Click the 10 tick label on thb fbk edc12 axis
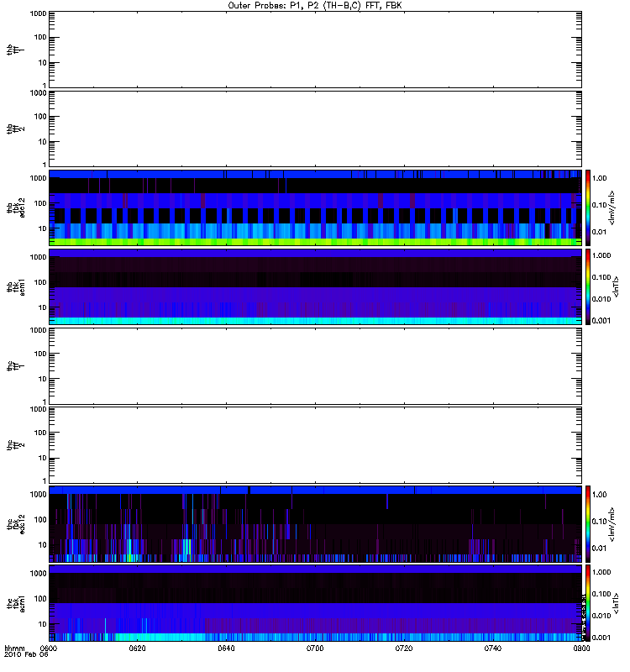Image resolution: width=630 pixels, height=672 pixels. coord(43,228)
